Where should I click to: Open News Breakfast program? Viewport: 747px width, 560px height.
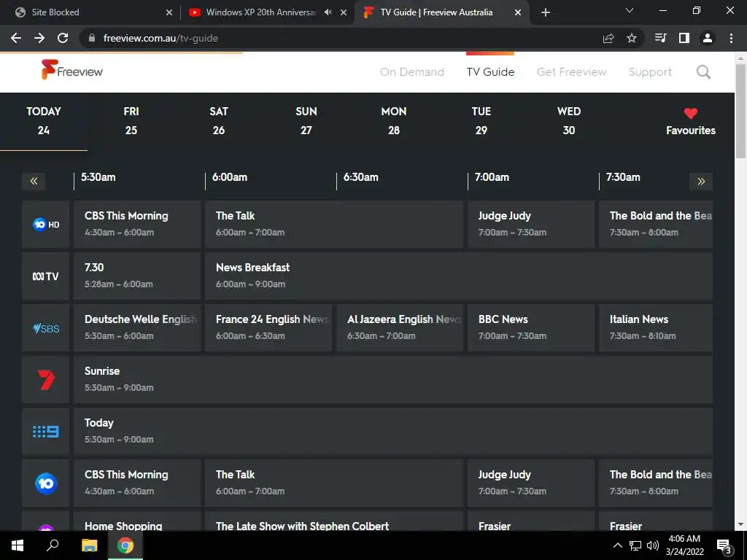pyautogui.click(x=459, y=276)
